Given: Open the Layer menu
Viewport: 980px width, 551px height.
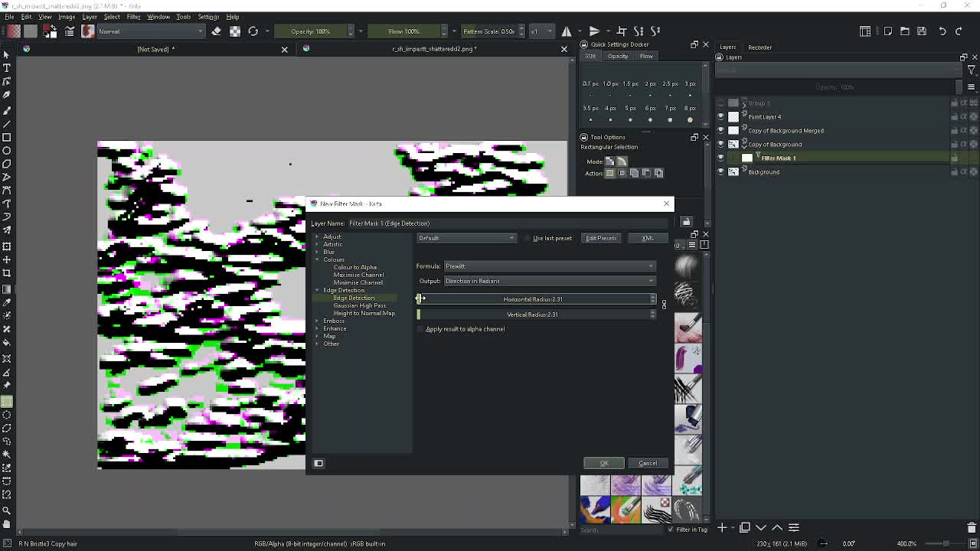Looking at the screenshot, I should [x=90, y=17].
